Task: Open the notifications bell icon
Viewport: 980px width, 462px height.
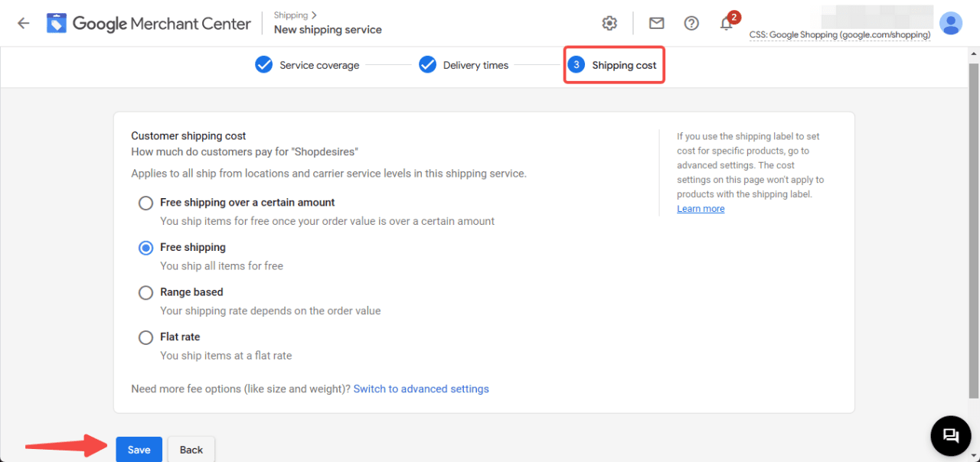Action: (727, 23)
